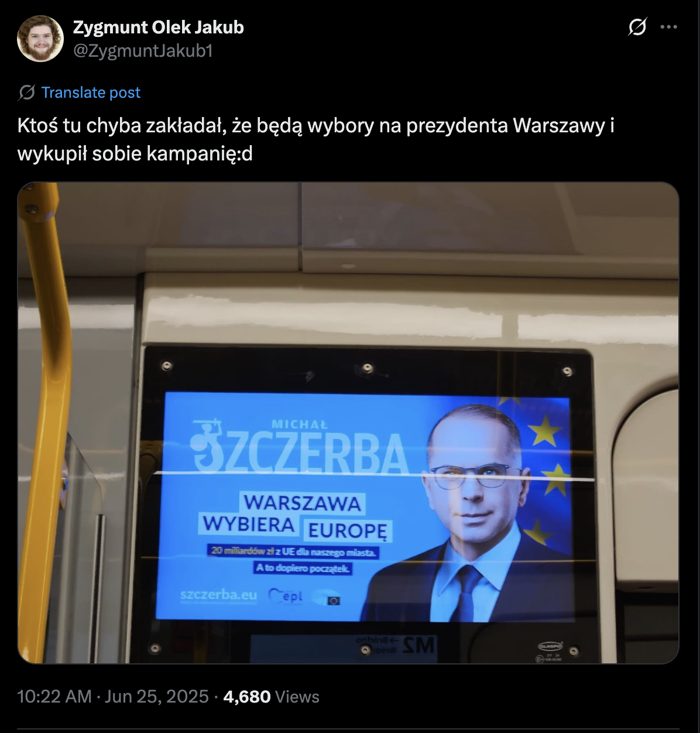Click the 4,680 Views counter
Viewport: 700px width, 733px height.
(272, 697)
